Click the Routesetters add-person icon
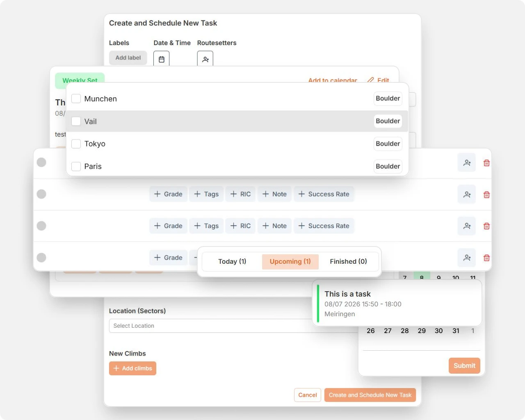The height and width of the screenshot is (420, 525). [x=205, y=59]
